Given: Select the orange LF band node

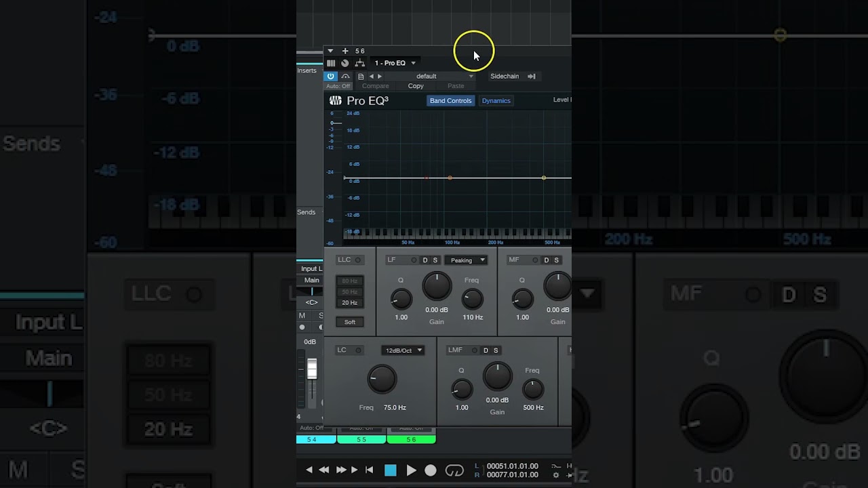Looking at the screenshot, I should tap(450, 178).
